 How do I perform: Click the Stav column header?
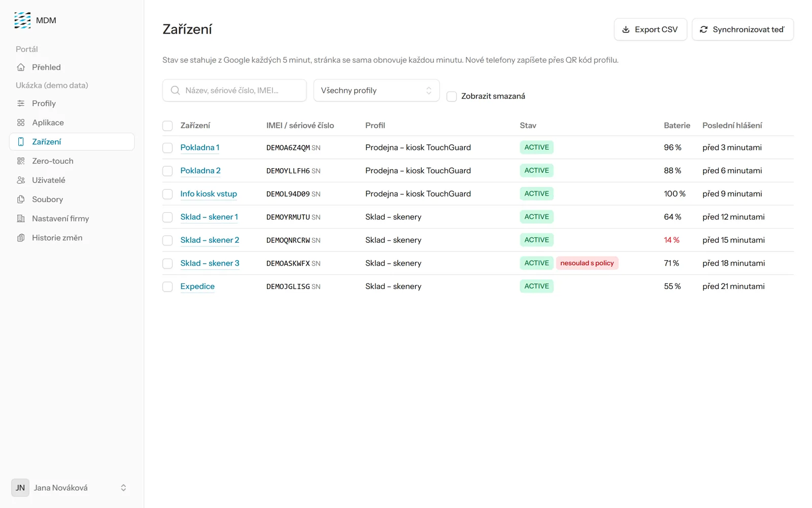pos(528,125)
